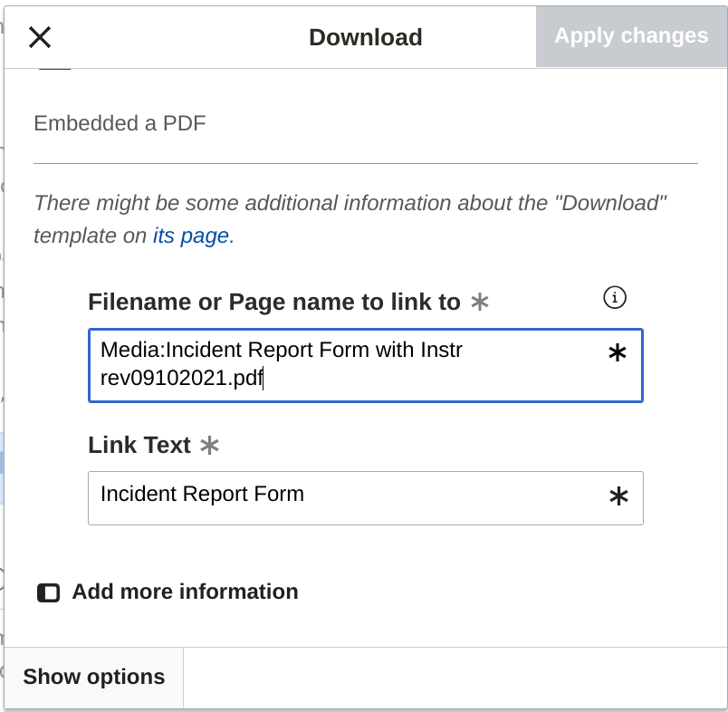Image resolution: width=728 pixels, height=712 pixels.
Task: Open the 'its page' template link
Action: click(190, 236)
